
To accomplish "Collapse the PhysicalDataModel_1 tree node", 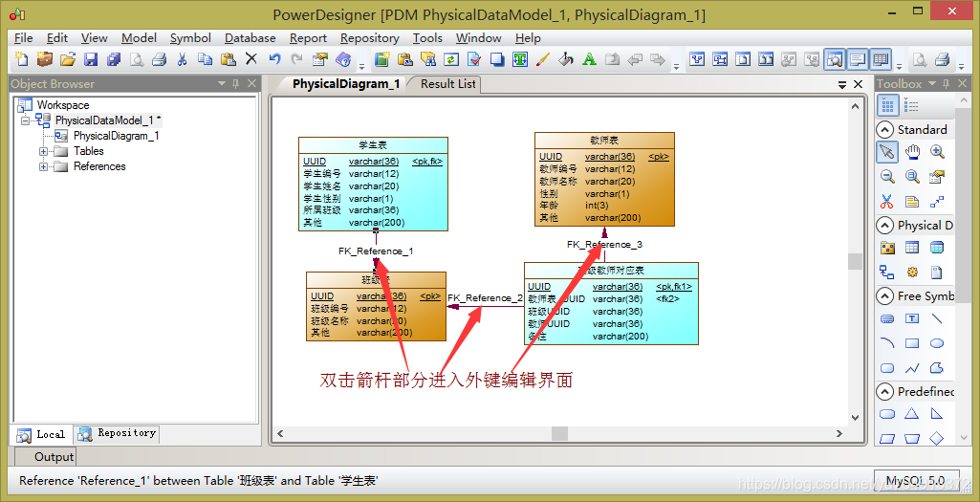I will point(25,120).
